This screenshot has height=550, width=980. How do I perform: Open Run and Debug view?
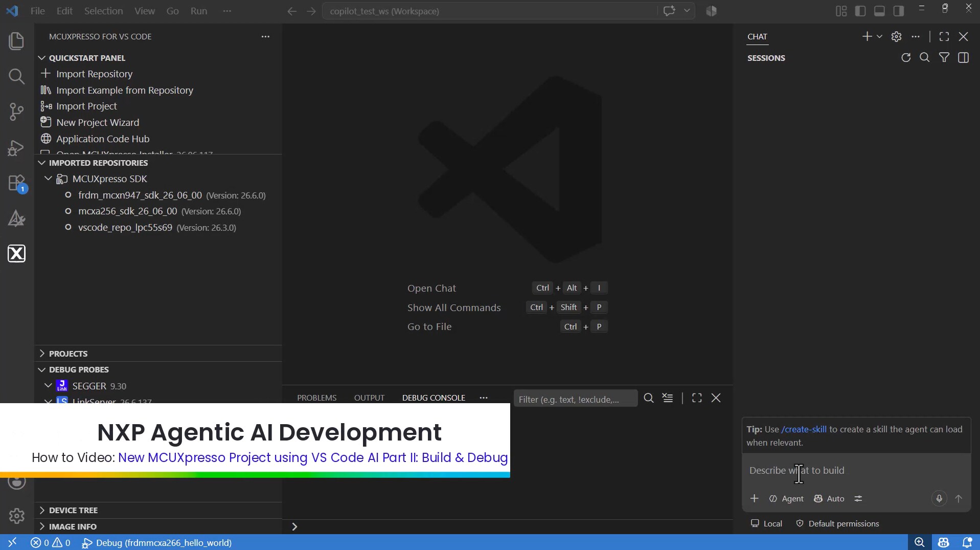[x=16, y=148]
